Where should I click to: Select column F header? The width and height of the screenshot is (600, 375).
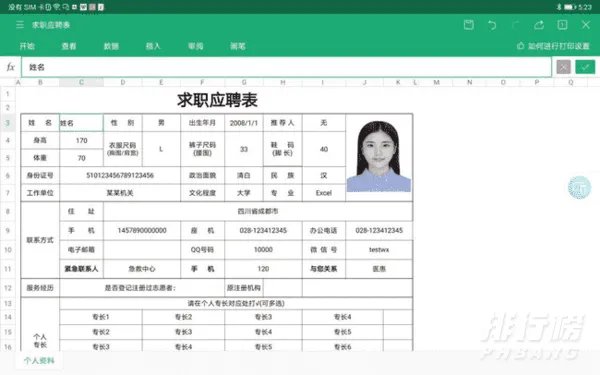pos(202,82)
